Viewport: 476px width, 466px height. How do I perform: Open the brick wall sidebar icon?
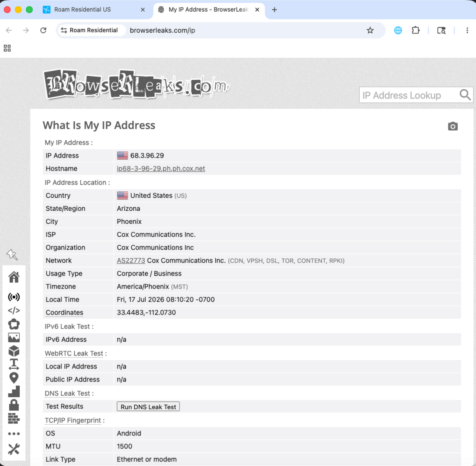pos(14,418)
